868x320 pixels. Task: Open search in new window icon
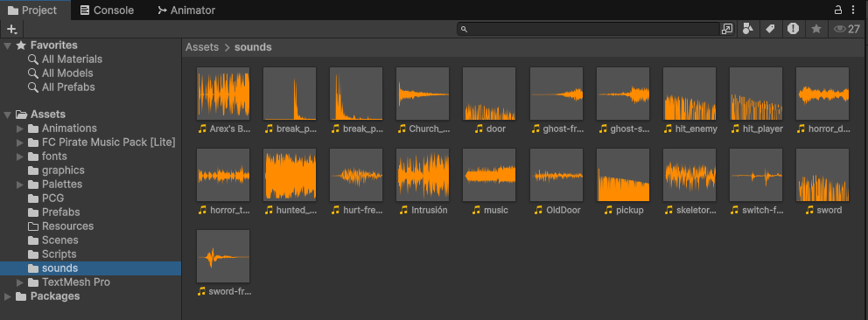point(727,30)
